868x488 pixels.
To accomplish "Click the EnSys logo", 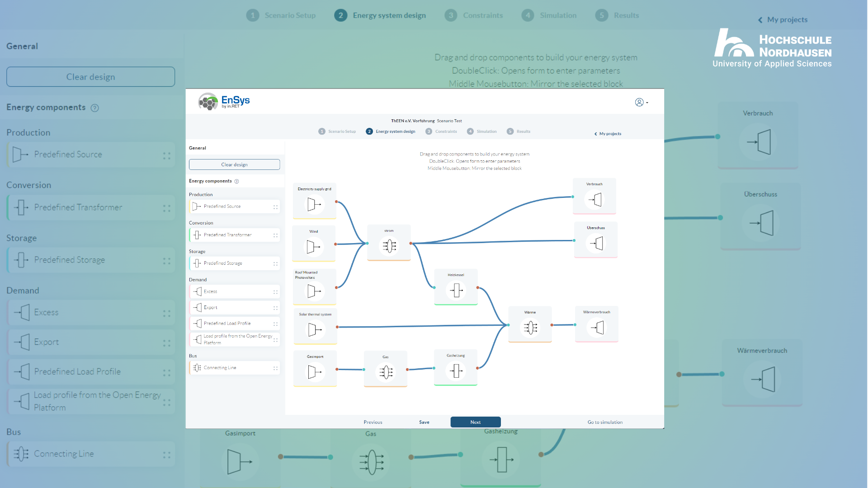I will point(224,101).
